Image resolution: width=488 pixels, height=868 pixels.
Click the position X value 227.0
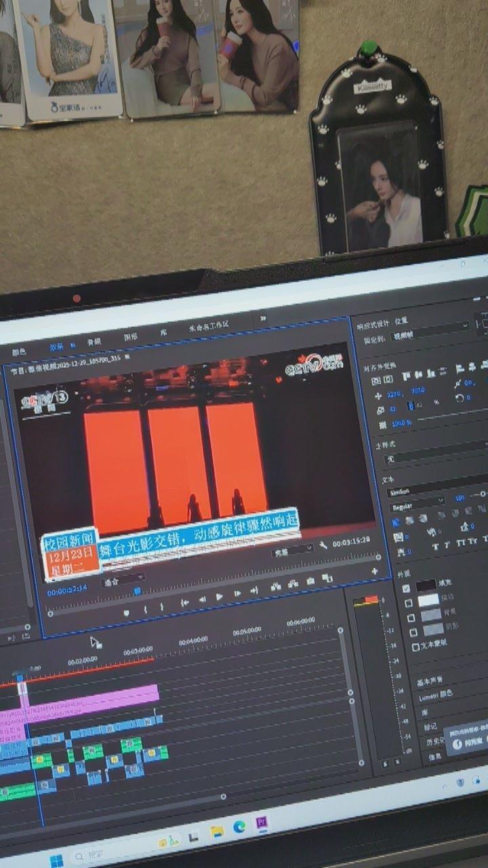tap(394, 394)
